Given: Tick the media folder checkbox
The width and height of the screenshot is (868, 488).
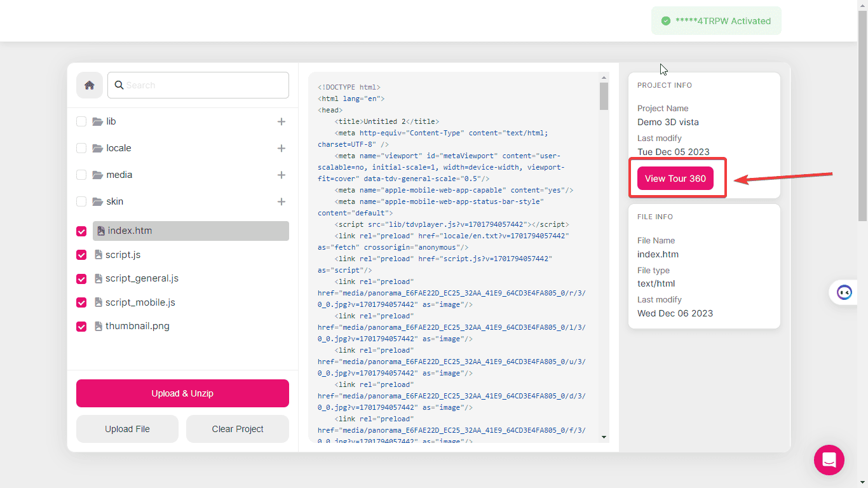Looking at the screenshot, I should [81, 175].
